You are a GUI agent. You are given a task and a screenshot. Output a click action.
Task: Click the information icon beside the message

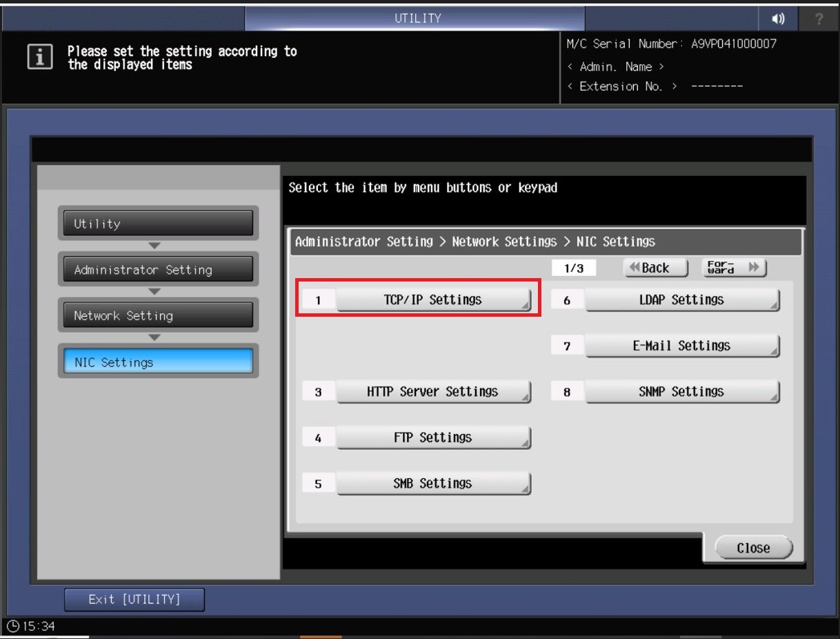(x=39, y=58)
